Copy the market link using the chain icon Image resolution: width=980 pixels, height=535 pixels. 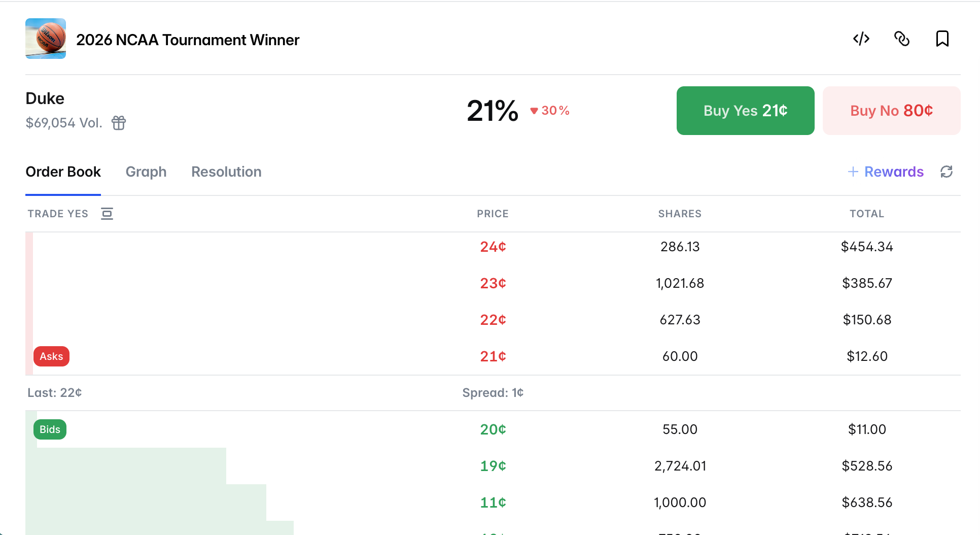[902, 39]
